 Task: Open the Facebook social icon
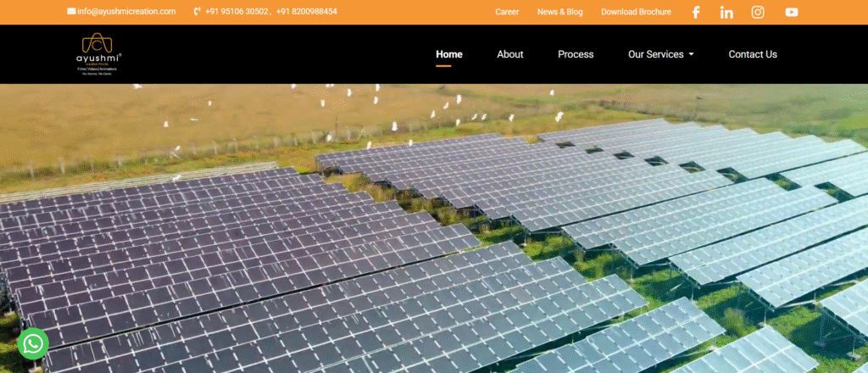click(696, 12)
